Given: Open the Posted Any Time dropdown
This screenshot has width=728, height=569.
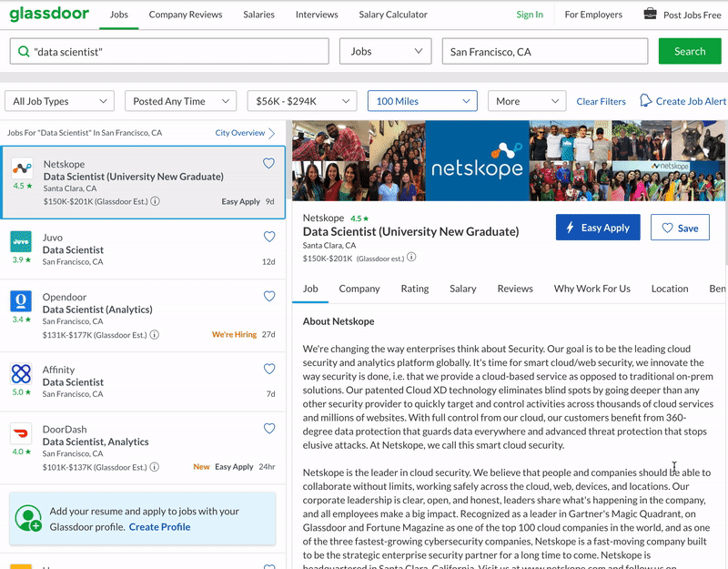Looking at the screenshot, I should pos(180,101).
